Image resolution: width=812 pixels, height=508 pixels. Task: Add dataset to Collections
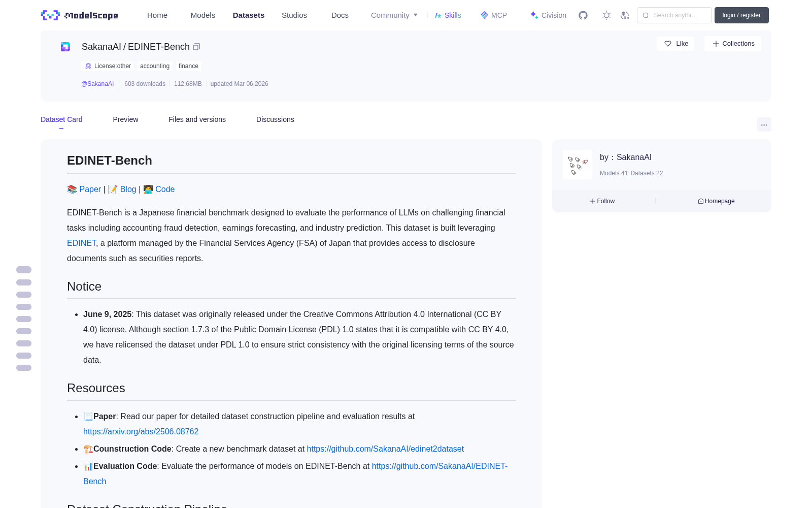point(733,44)
